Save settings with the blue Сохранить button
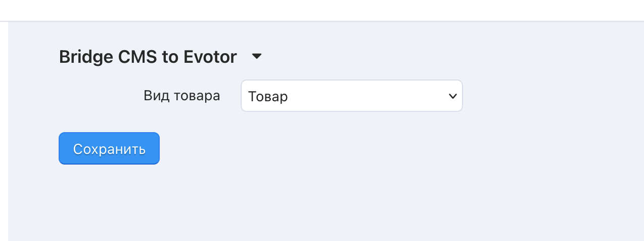 (109, 148)
